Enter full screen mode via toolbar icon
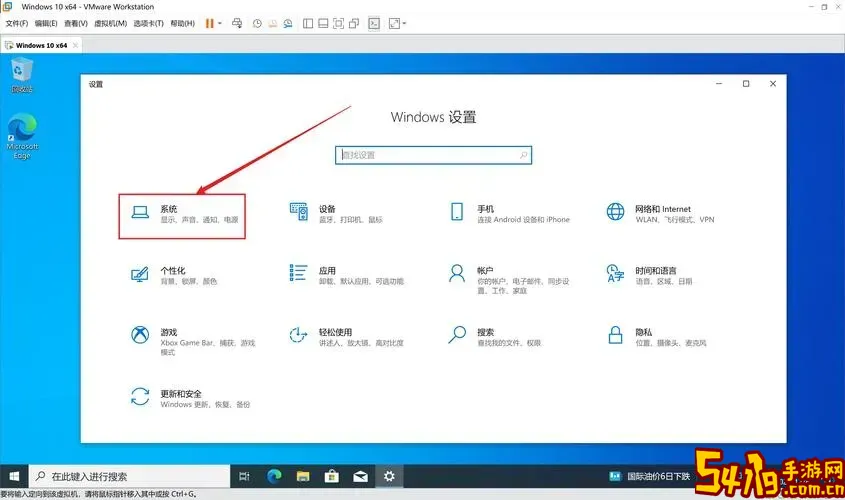845x500 pixels. click(x=338, y=24)
